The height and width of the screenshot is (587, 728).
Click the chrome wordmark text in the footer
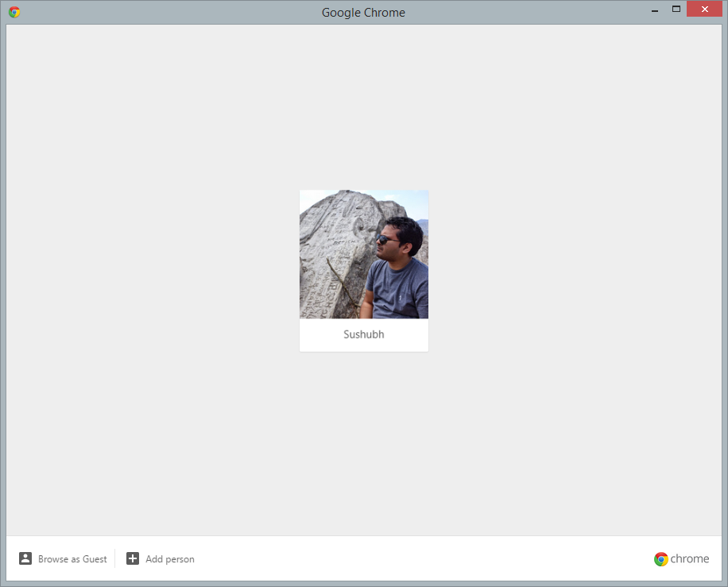689,558
